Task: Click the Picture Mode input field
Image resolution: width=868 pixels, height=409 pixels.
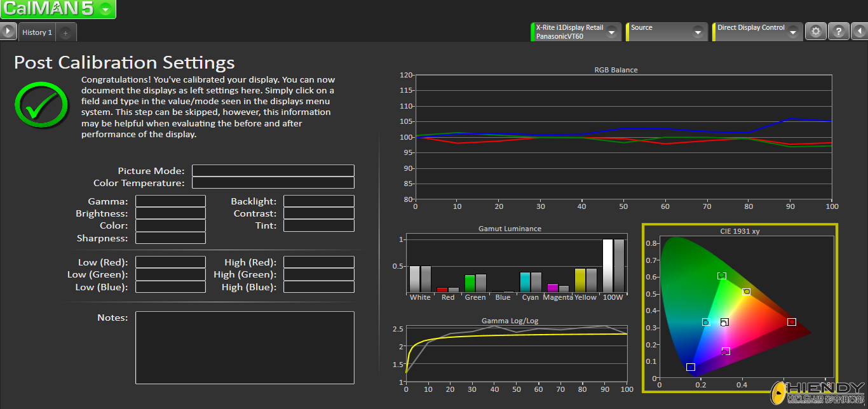Action: coord(273,171)
